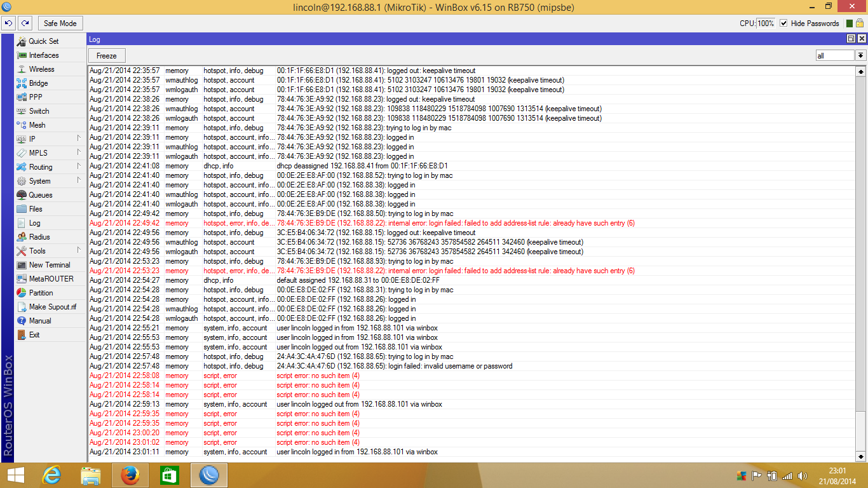
Task: Open the Mesh section
Action: coord(50,125)
